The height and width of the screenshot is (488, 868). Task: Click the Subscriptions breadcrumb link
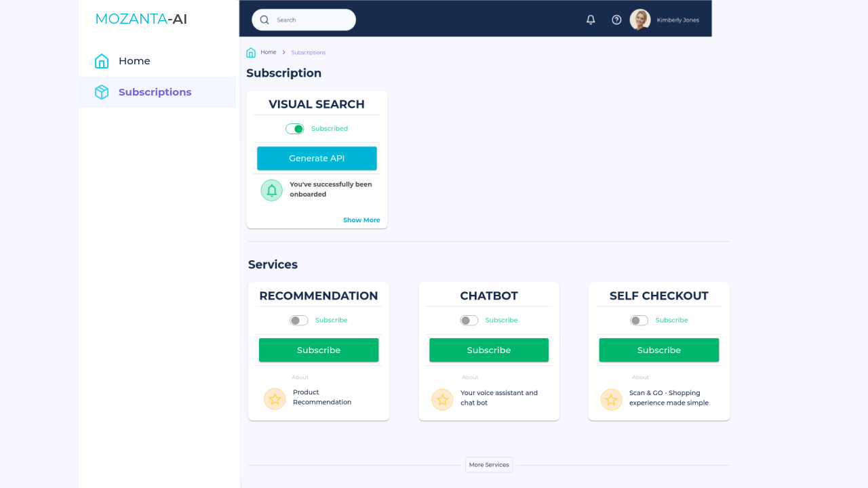coord(309,52)
